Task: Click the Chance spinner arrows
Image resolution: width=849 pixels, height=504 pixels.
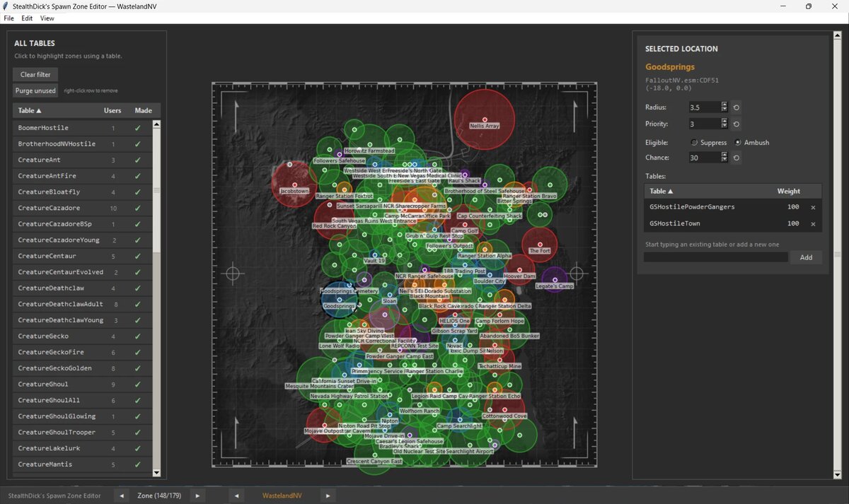Action: point(724,158)
